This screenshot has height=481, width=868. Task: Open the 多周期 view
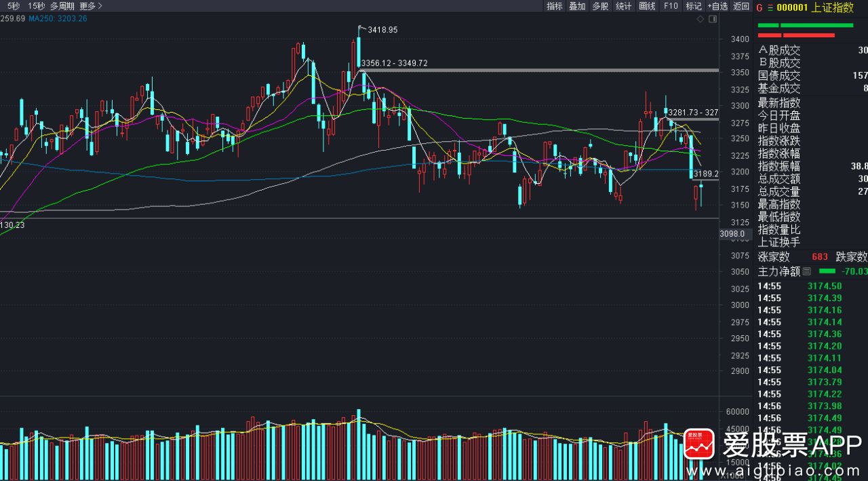click(x=62, y=6)
